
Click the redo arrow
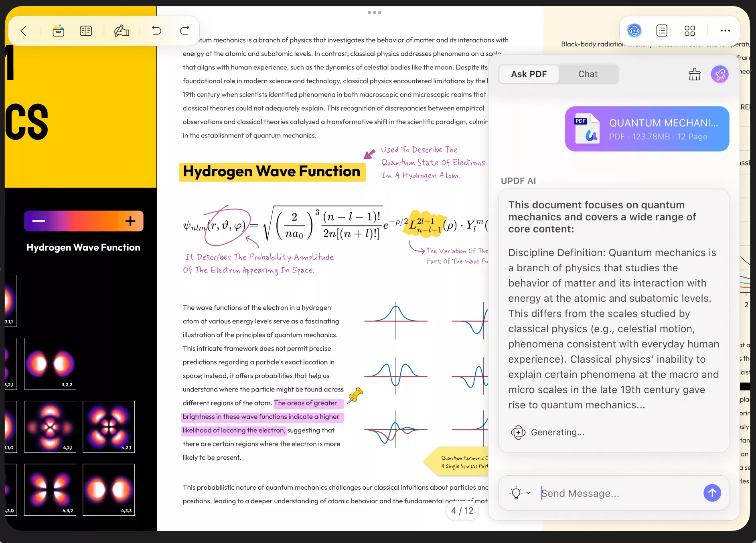click(184, 30)
